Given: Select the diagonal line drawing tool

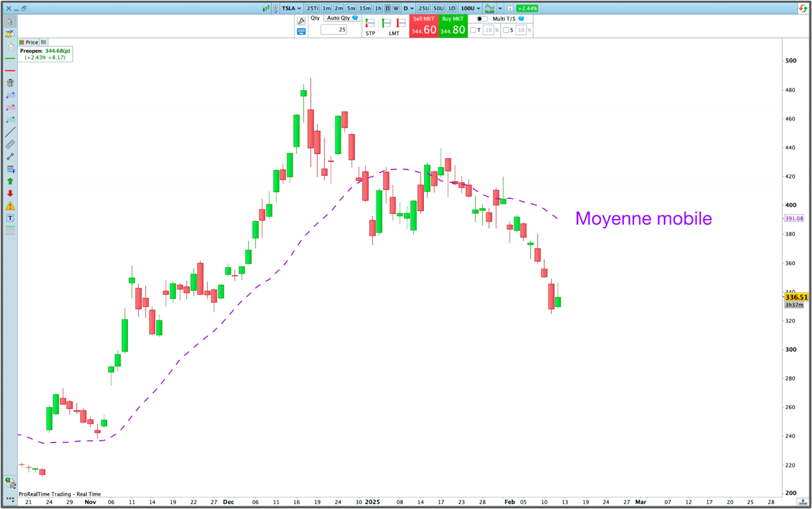Looking at the screenshot, I should tap(10, 132).
